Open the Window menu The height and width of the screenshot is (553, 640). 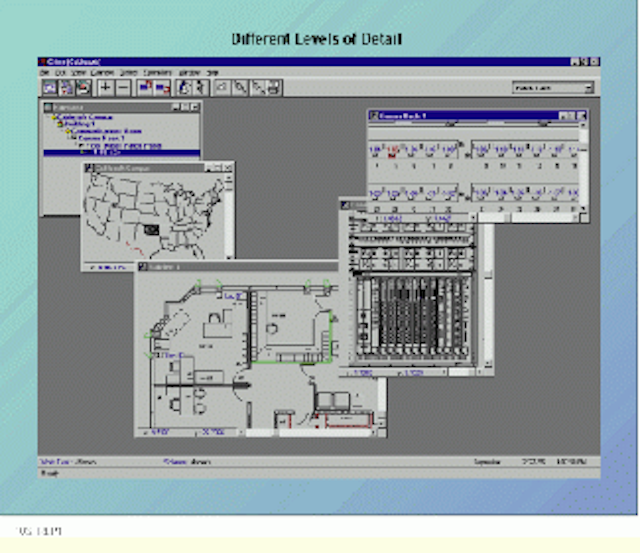(x=189, y=73)
